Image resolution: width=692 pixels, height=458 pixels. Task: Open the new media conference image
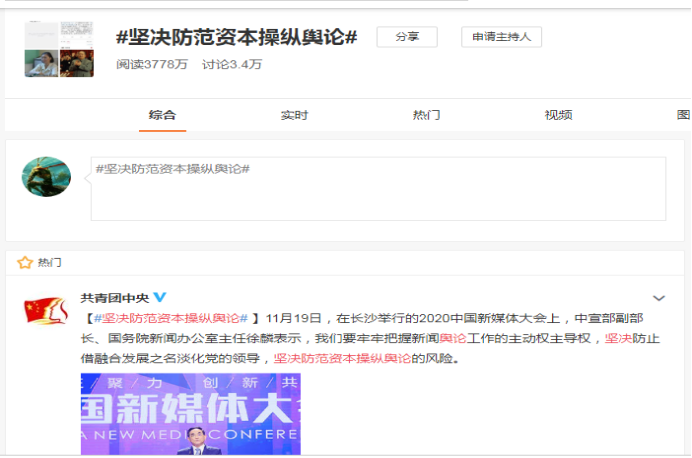point(191,414)
